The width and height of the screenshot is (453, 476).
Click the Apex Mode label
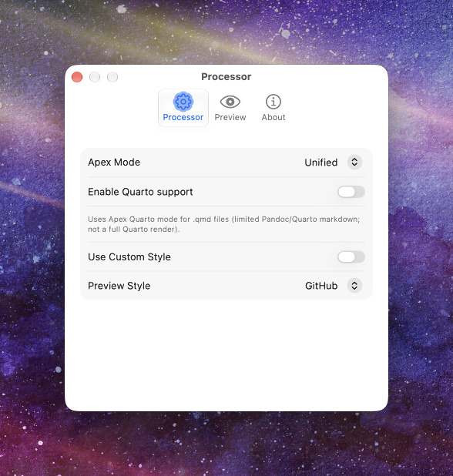[x=114, y=163]
